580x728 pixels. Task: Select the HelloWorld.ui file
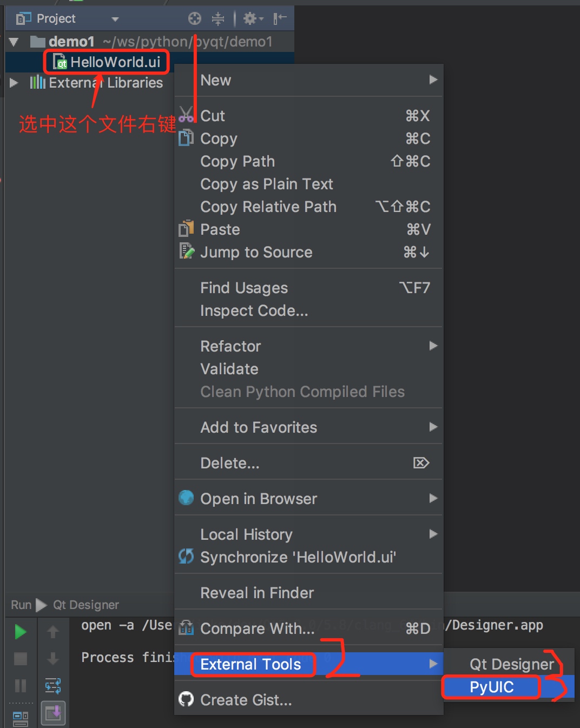click(115, 62)
